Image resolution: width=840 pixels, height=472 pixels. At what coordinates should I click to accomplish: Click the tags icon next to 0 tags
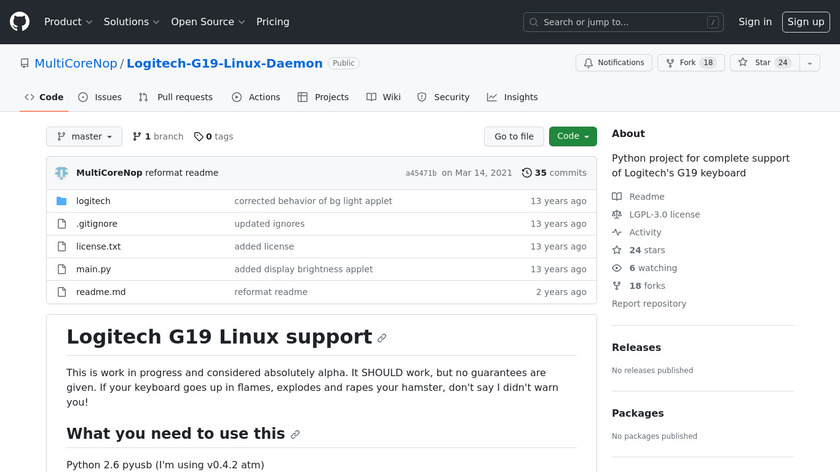[198, 137]
